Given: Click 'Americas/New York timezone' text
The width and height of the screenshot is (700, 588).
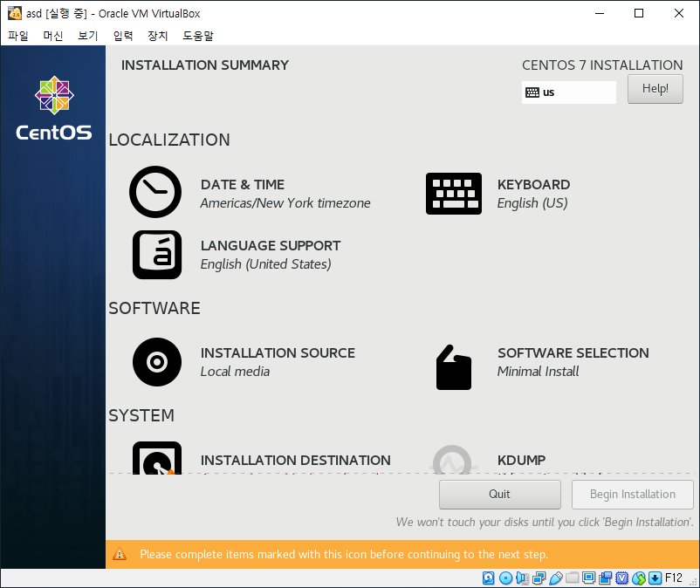Looking at the screenshot, I should [285, 203].
